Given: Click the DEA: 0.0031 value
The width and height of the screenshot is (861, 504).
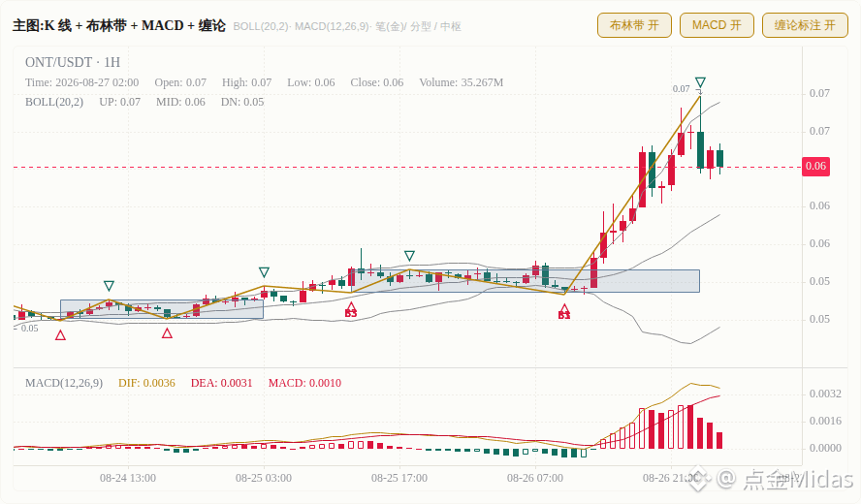Looking at the screenshot, I should 221,383.
